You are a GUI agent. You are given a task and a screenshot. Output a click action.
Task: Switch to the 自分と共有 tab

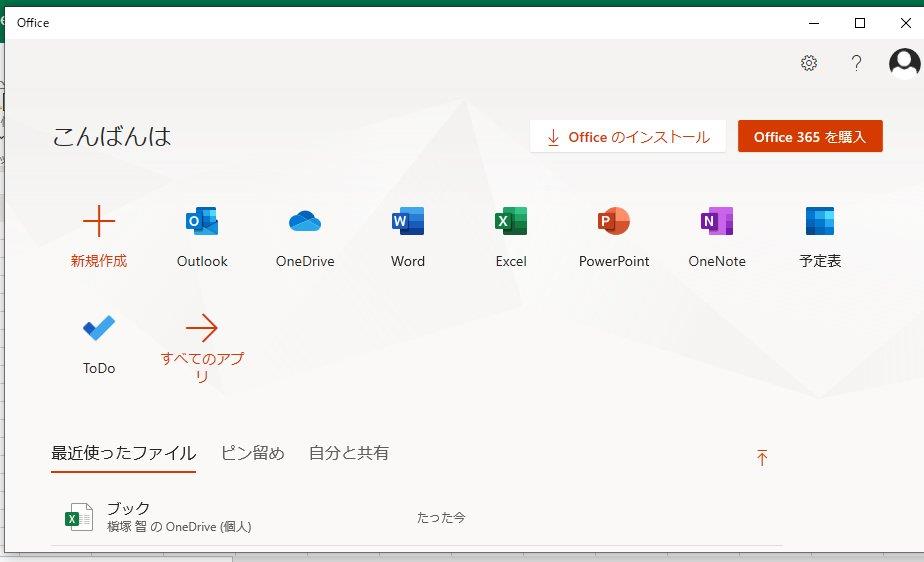pyautogui.click(x=349, y=453)
